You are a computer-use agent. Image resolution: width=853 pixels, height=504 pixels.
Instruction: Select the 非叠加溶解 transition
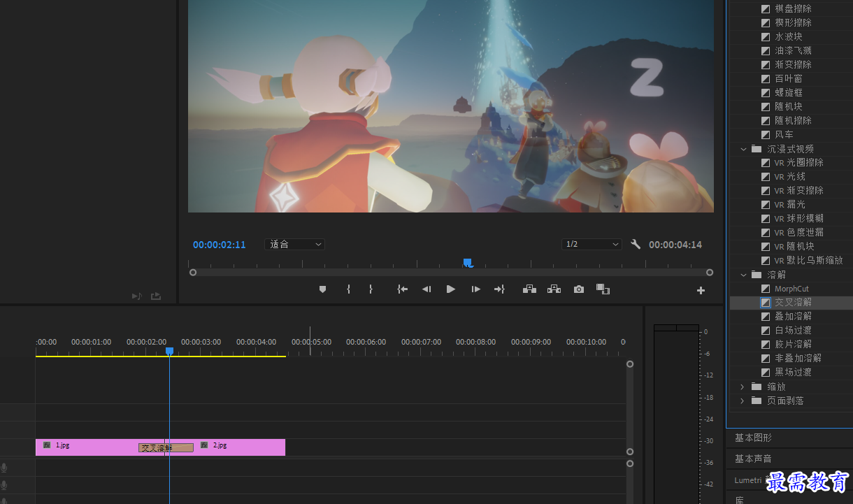(798, 359)
